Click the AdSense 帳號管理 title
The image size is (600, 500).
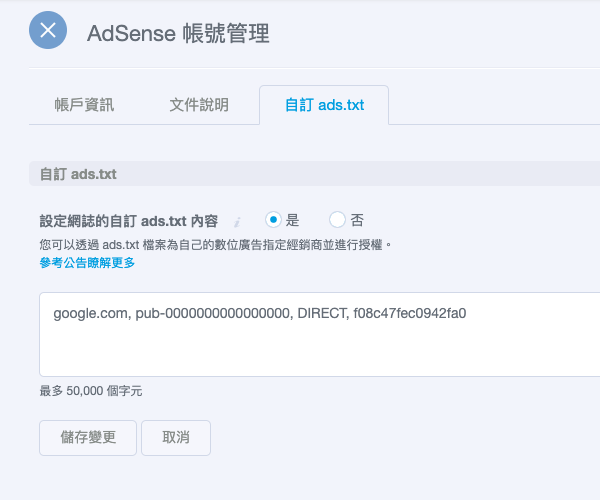(x=178, y=33)
